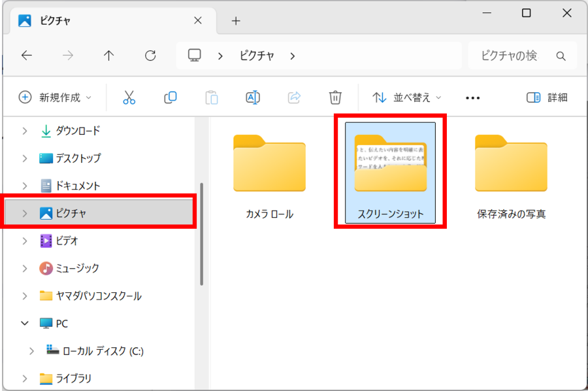Open the カメラロール folder
Screen dimensions: 588x391
[x=269, y=165]
